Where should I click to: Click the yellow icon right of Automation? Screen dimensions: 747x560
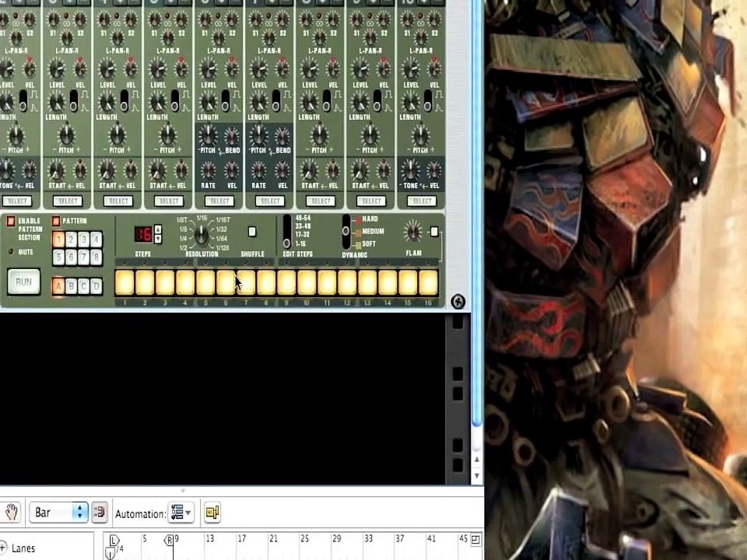[x=212, y=513]
